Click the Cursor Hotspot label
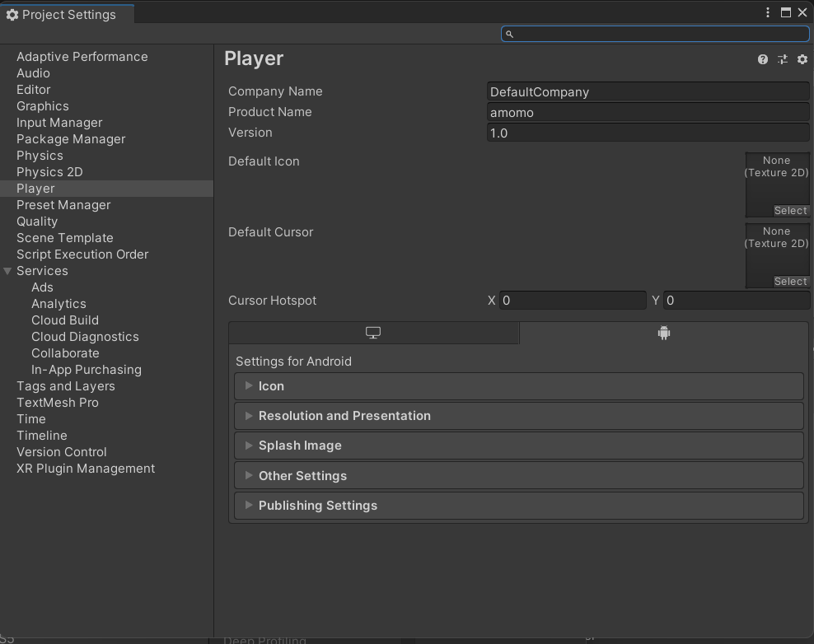 click(272, 301)
